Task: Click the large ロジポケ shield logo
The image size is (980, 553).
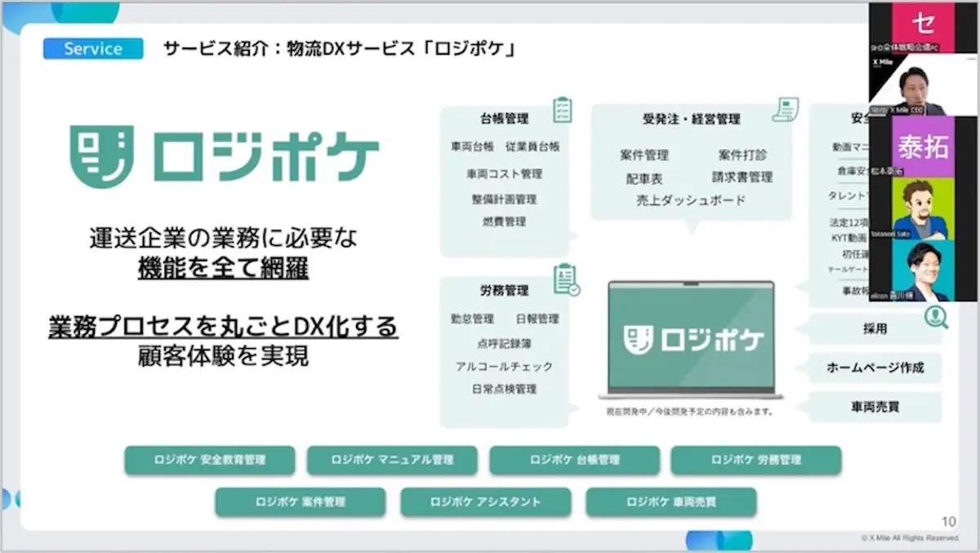Action: point(101,156)
